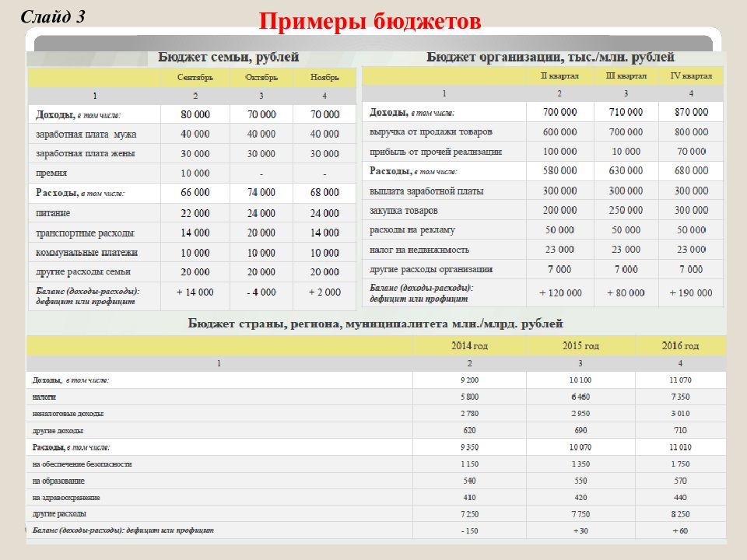747x560 pixels.
Task: Click the "коммунальные платежи" row label
Action: (86, 252)
